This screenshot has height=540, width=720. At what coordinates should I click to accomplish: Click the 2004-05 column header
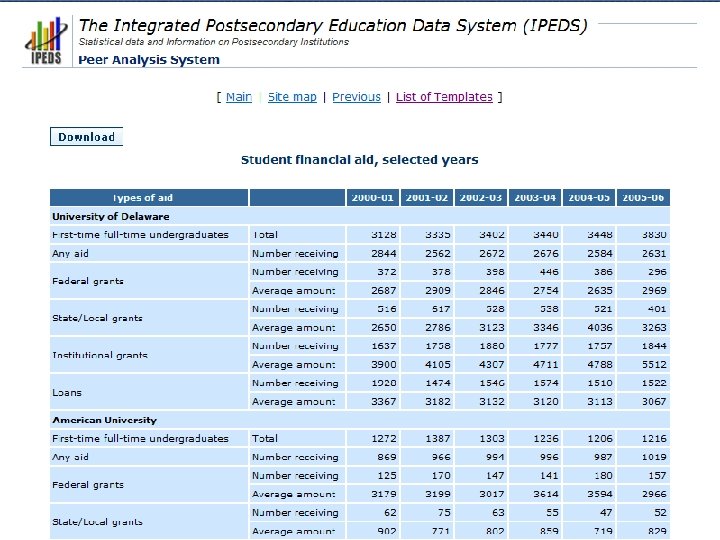[x=589, y=198]
